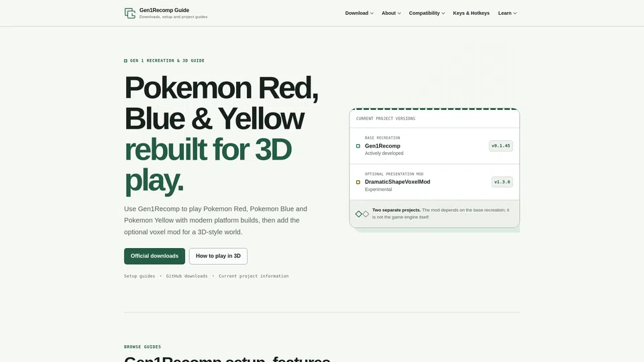Select the Gen1Recomp project name
This screenshot has width=644, height=362.
point(382,145)
